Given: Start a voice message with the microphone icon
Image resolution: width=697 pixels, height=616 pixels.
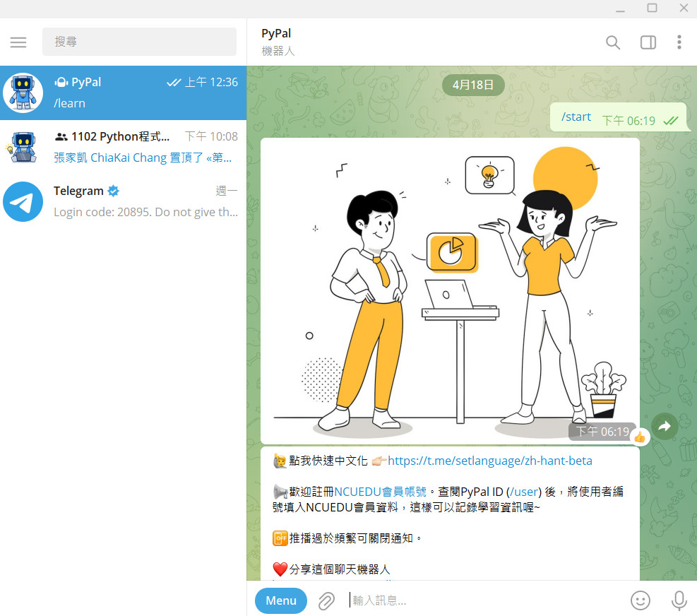Looking at the screenshot, I should pos(679,600).
